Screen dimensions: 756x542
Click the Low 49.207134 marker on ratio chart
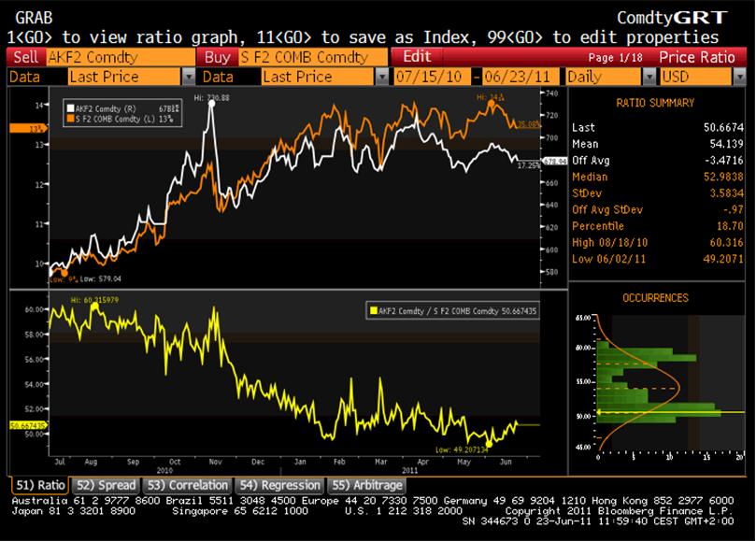[487, 444]
